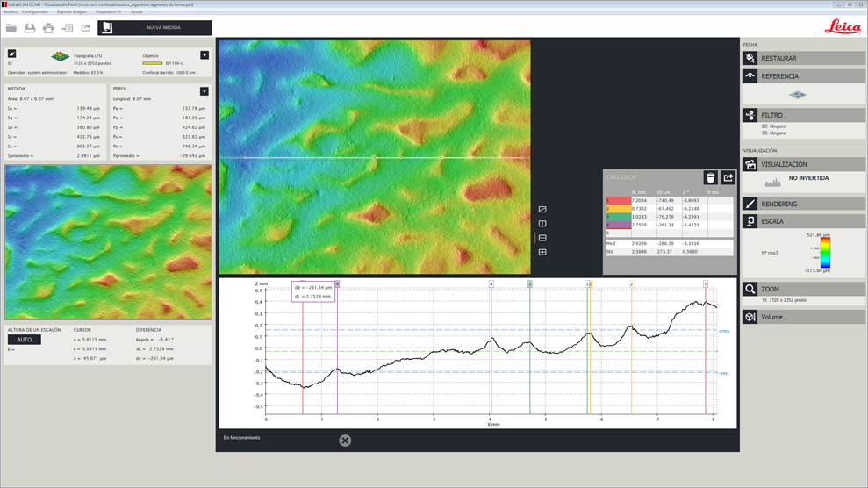Click the NUEVA MEDIDA button
Image resolution: width=868 pixels, height=488 pixels.
(154, 28)
